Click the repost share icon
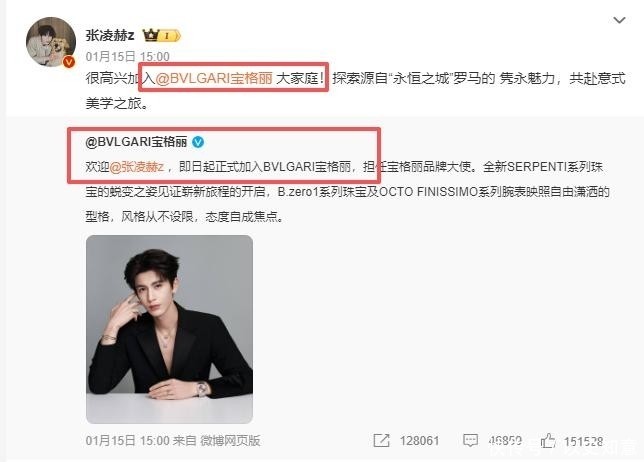Image resolution: width=644 pixels, height=462 pixels. point(381,441)
